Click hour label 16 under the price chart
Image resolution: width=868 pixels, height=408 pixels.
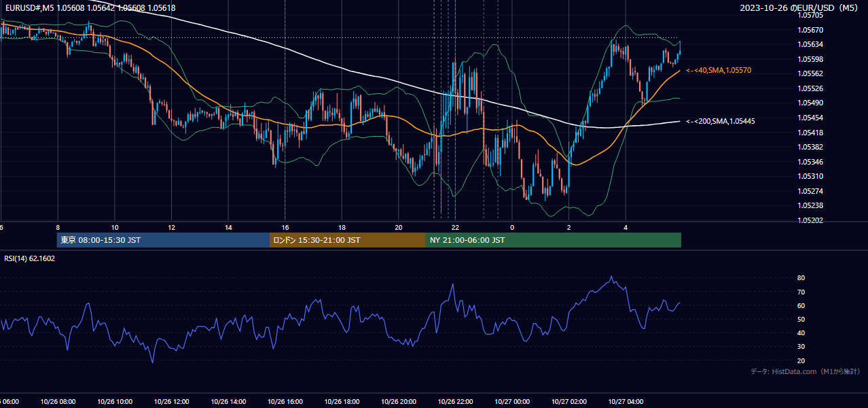click(285, 227)
